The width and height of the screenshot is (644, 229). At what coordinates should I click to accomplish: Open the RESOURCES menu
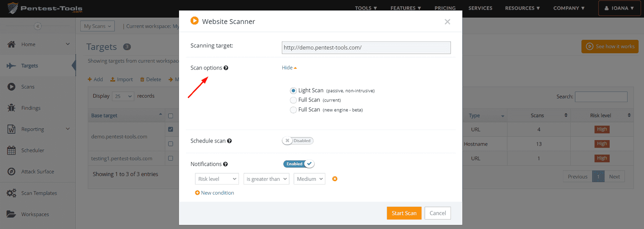[522, 8]
